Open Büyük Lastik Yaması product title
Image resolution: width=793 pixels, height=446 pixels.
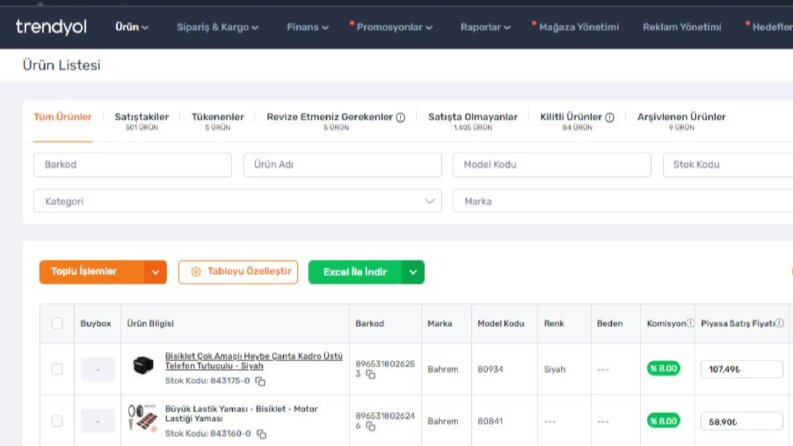241,414
